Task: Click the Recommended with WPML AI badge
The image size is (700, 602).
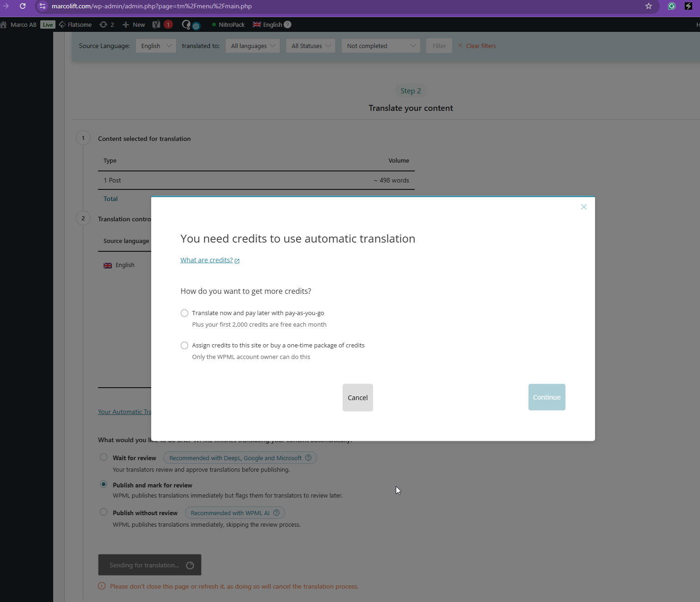Action: [235, 513]
